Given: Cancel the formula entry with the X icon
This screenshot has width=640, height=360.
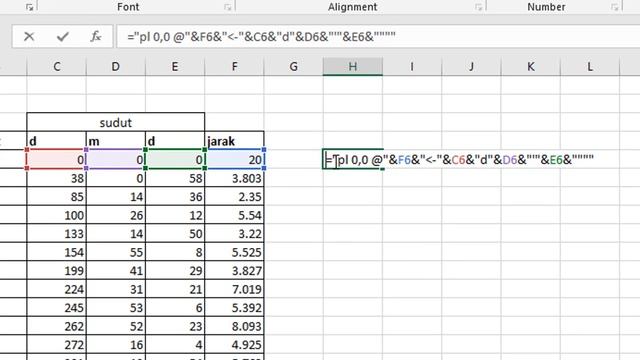Looking at the screenshot, I should (29, 37).
